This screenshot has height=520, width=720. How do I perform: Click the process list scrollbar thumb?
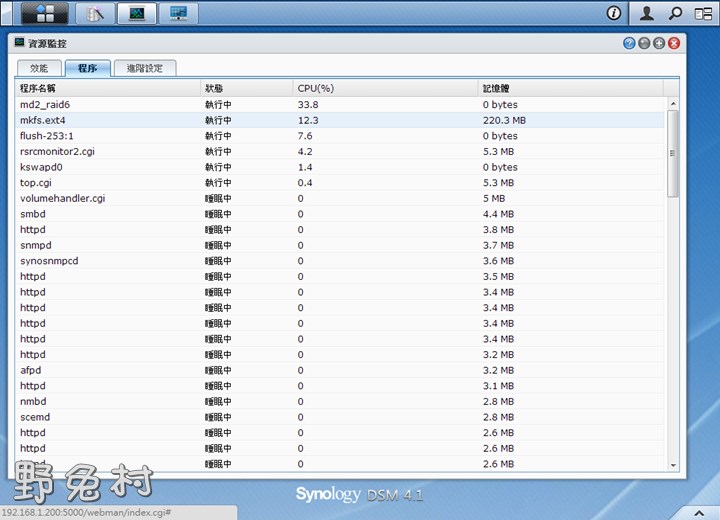[x=673, y=153]
